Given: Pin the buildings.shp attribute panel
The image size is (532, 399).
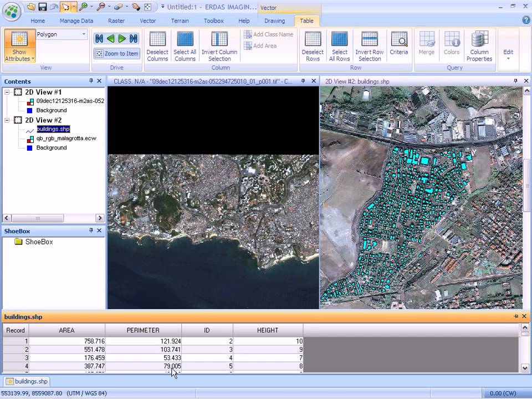Looking at the screenshot, I should click(x=516, y=316).
